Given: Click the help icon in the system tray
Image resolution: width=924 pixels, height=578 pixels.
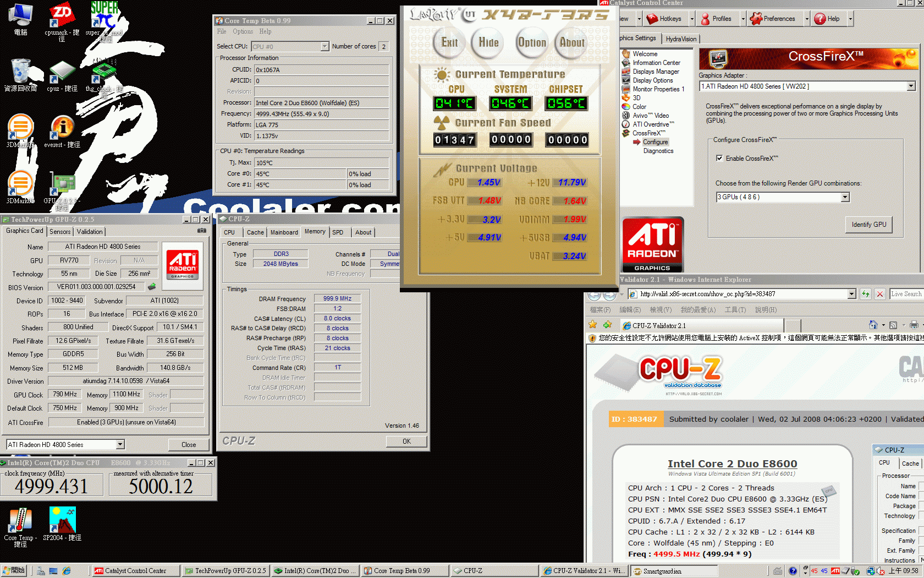Looking at the screenshot, I should tap(793, 571).
